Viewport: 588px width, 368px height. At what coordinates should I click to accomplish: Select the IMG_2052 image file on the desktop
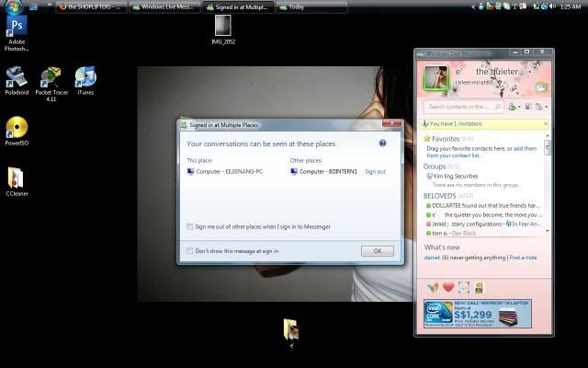pos(223,29)
